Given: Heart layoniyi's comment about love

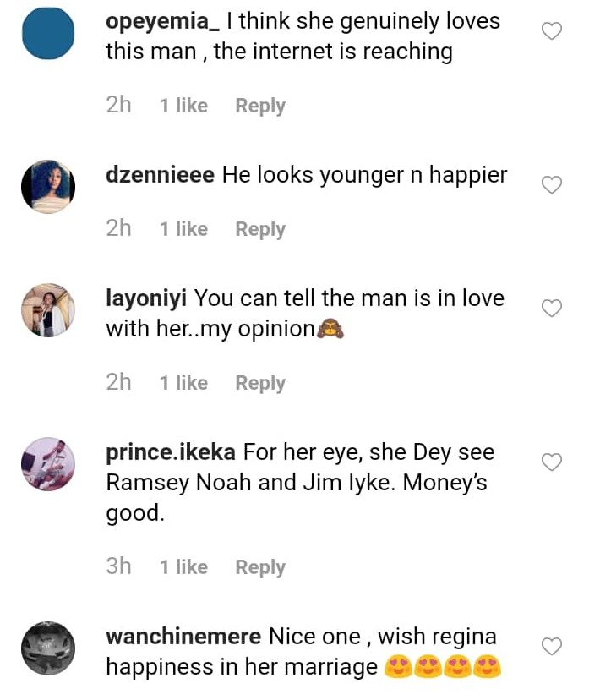Looking at the screenshot, I should (551, 309).
